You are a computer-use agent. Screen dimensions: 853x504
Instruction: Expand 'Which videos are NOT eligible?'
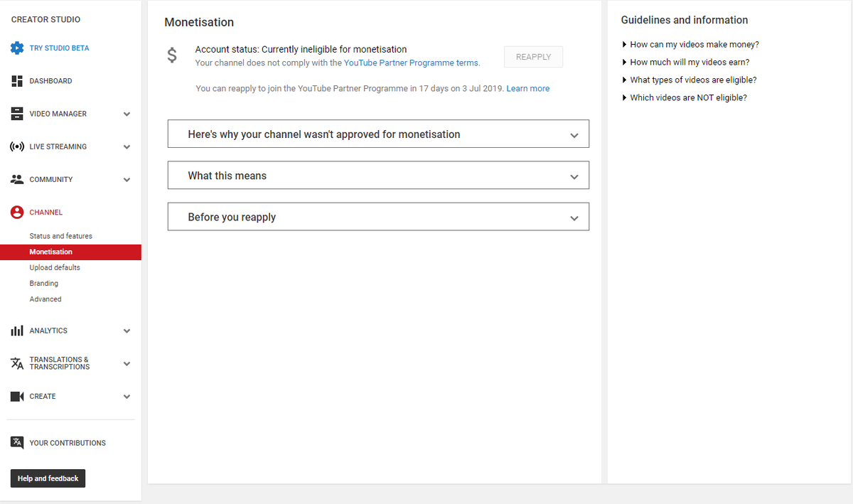coord(684,97)
